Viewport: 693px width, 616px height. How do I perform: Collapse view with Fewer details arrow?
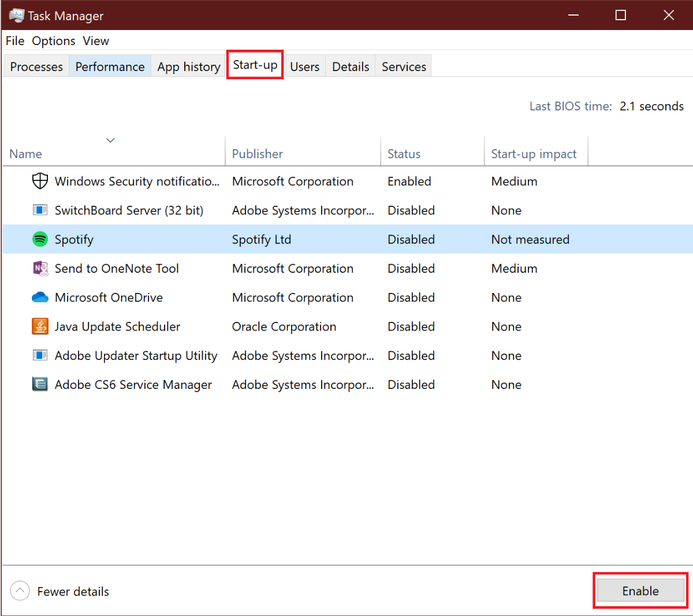click(20, 591)
